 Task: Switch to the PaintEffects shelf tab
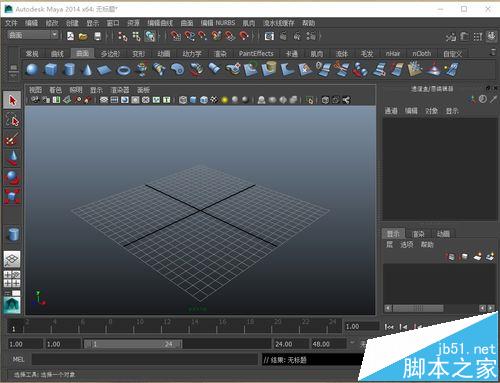click(256, 53)
